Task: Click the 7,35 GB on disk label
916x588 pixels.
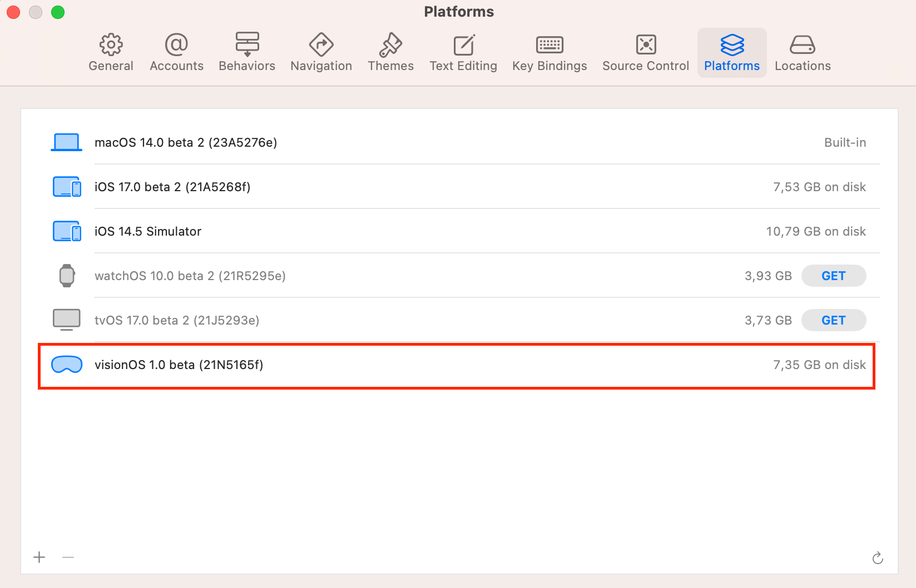Action: click(x=819, y=365)
